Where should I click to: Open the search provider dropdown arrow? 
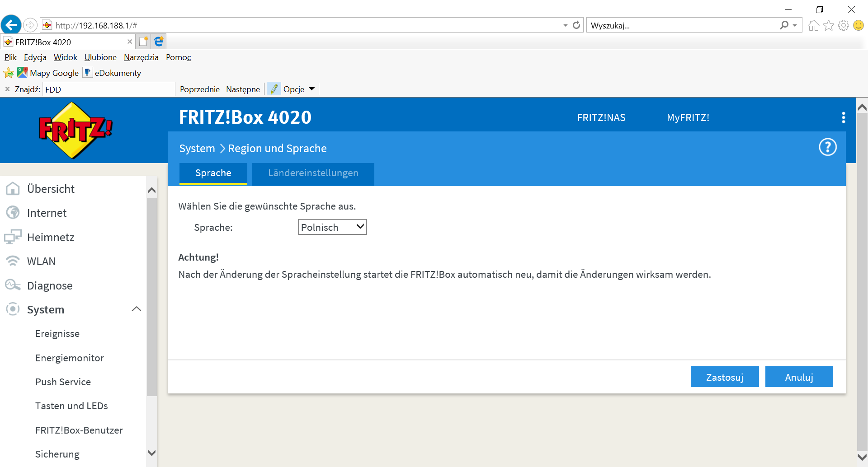point(794,26)
